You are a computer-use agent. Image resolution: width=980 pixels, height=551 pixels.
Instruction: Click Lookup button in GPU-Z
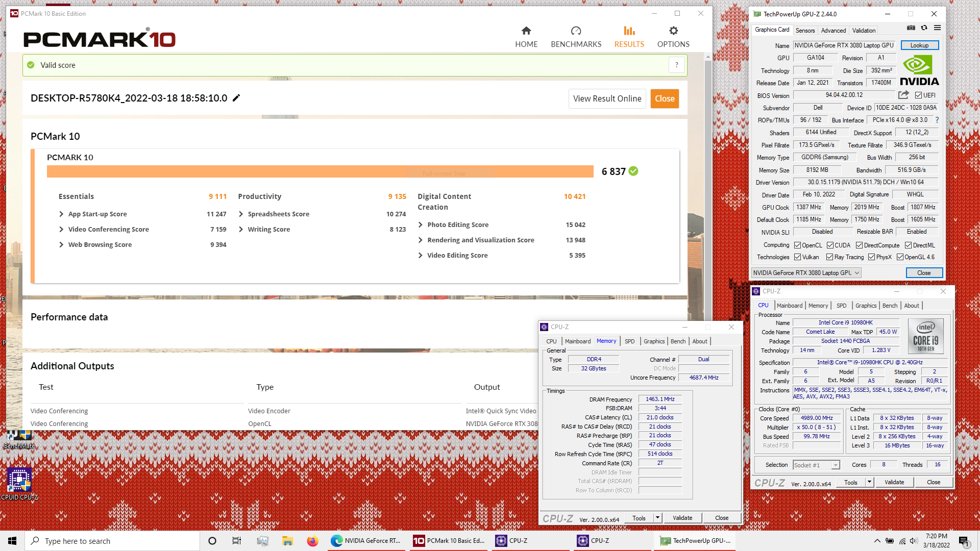point(919,45)
